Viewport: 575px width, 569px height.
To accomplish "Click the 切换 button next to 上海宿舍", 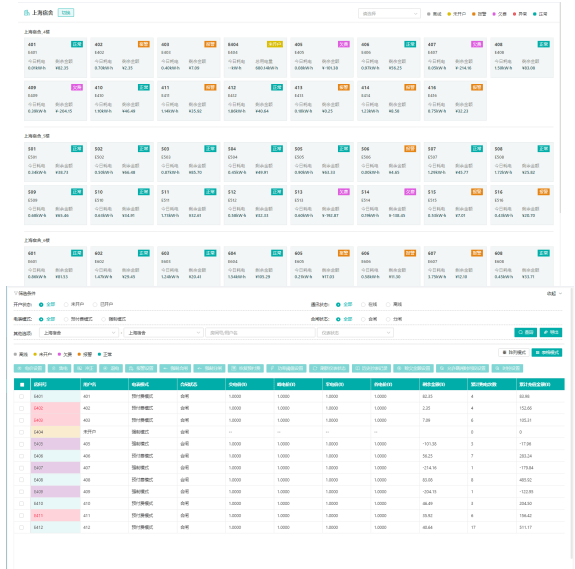I will pyautogui.click(x=66, y=13).
